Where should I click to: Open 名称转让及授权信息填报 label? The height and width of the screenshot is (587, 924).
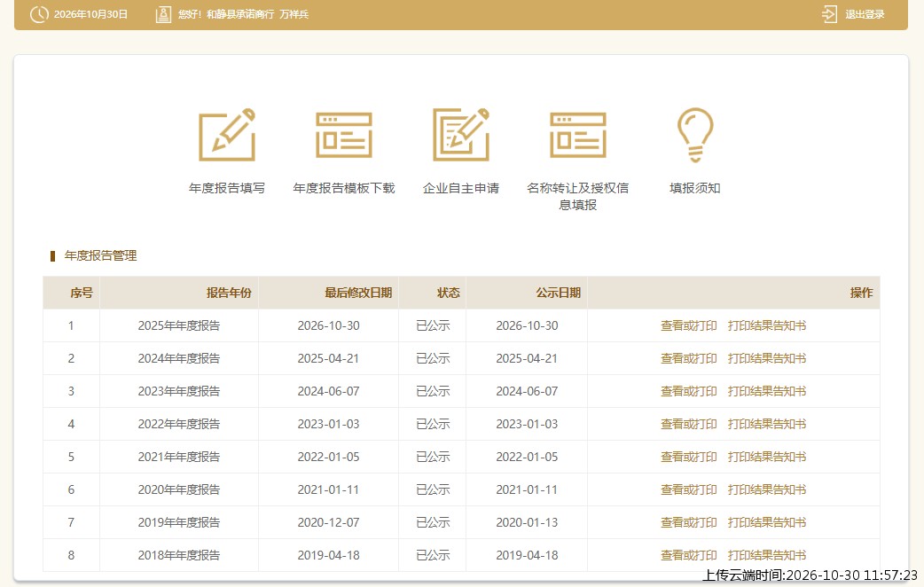click(577, 196)
